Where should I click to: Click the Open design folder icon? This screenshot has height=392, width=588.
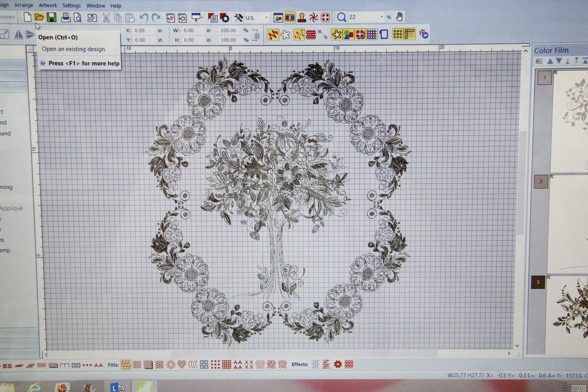pyautogui.click(x=39, y=17)
